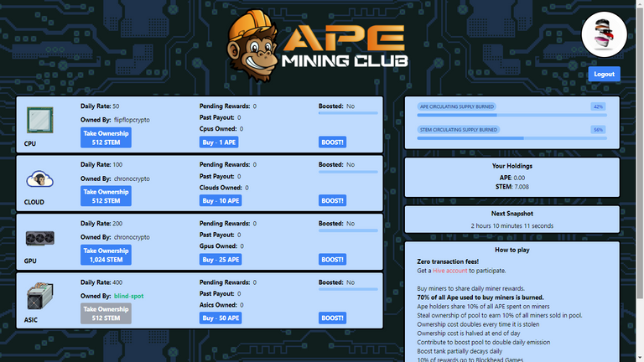Click the Cloud ape miner icon
This screenshot has width=644, height=362.
(x=40, y=179)
